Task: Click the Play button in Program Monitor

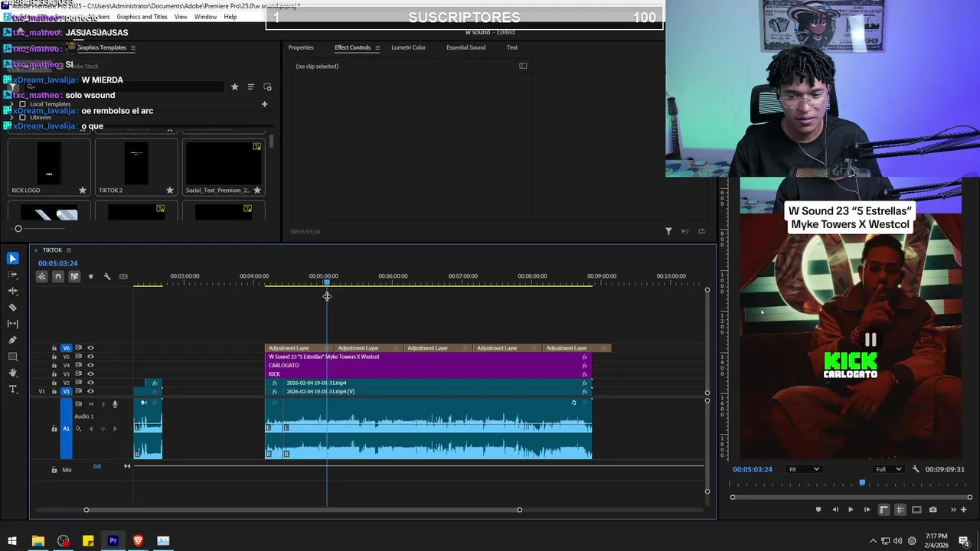Action: tap(850, 510)
